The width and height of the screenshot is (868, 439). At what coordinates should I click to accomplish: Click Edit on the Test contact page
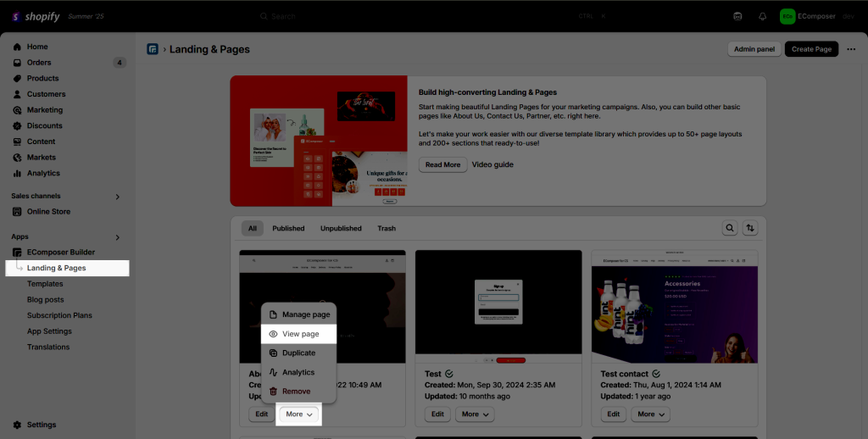[x=614, y=414]
